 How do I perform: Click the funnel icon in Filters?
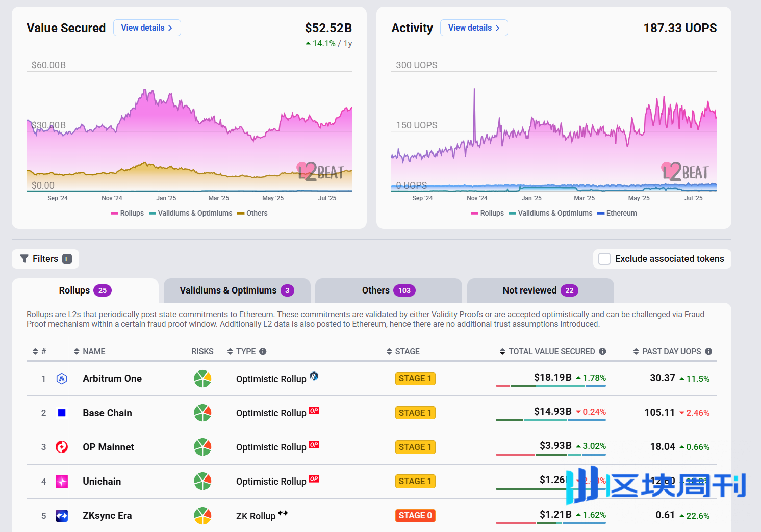(x=24, y=259)
